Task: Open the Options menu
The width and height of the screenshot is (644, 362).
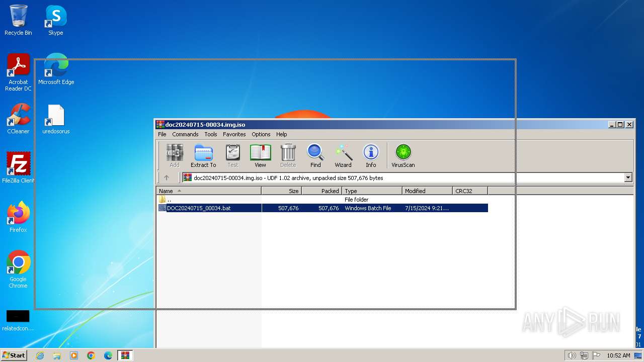Action: pyautogui.click(x=261, y=134)
